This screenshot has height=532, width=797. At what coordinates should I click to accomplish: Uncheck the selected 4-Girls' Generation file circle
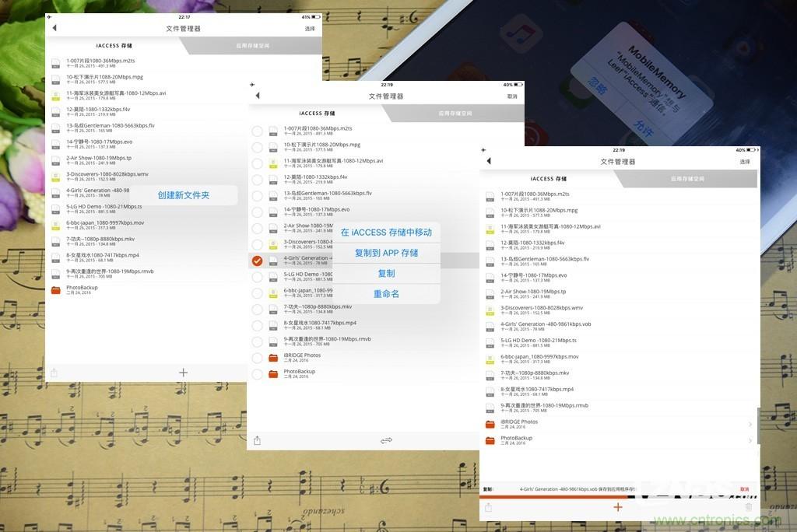[x=258, y=261]
